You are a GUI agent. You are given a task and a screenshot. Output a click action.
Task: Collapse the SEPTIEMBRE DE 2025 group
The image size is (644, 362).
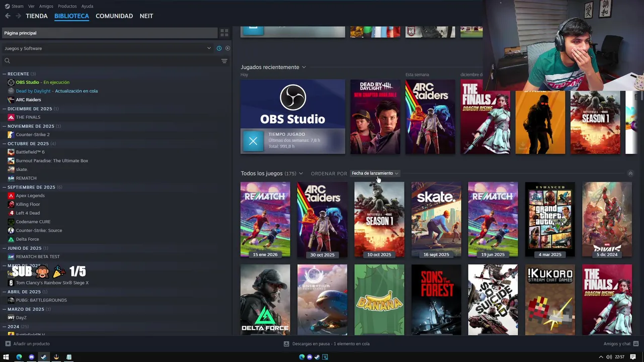point(4,187)
